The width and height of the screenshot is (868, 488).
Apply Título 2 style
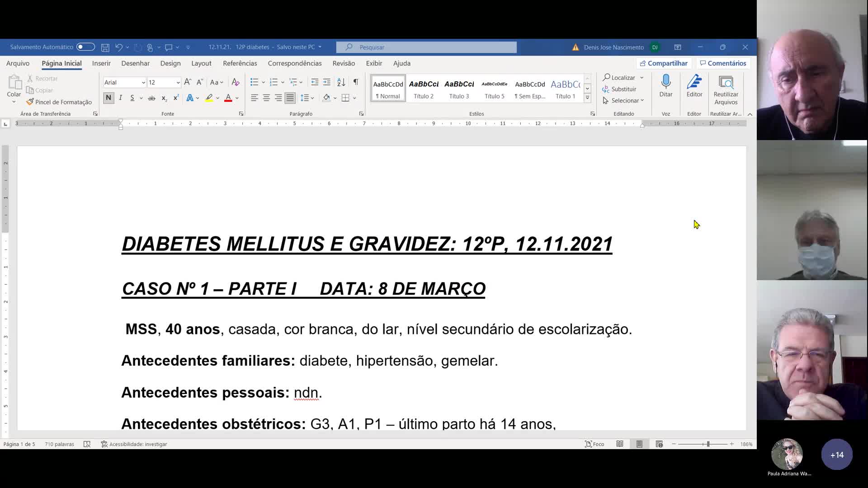coord(424,89)
